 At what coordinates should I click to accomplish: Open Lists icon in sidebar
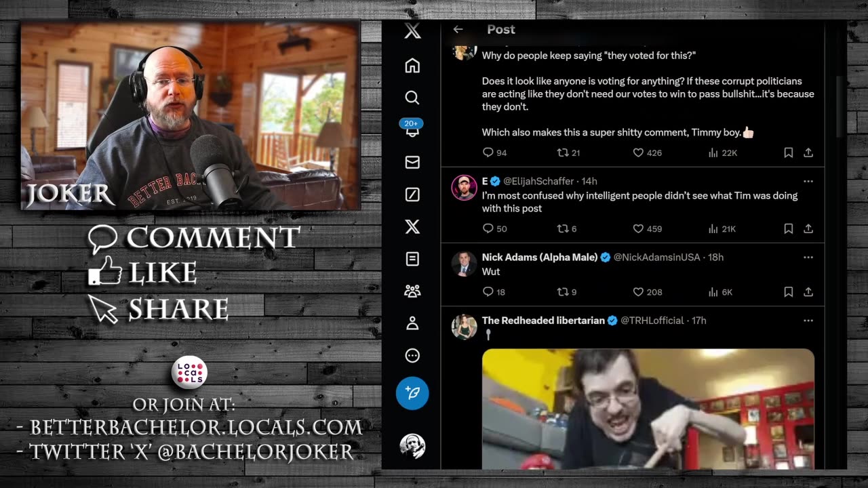[412, 259]
